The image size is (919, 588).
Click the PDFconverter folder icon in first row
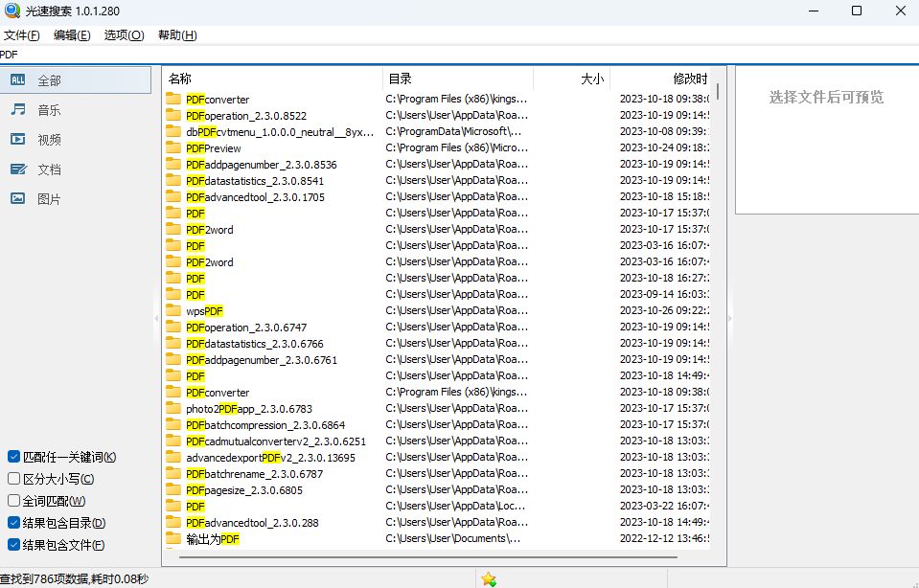coord(173,99)
